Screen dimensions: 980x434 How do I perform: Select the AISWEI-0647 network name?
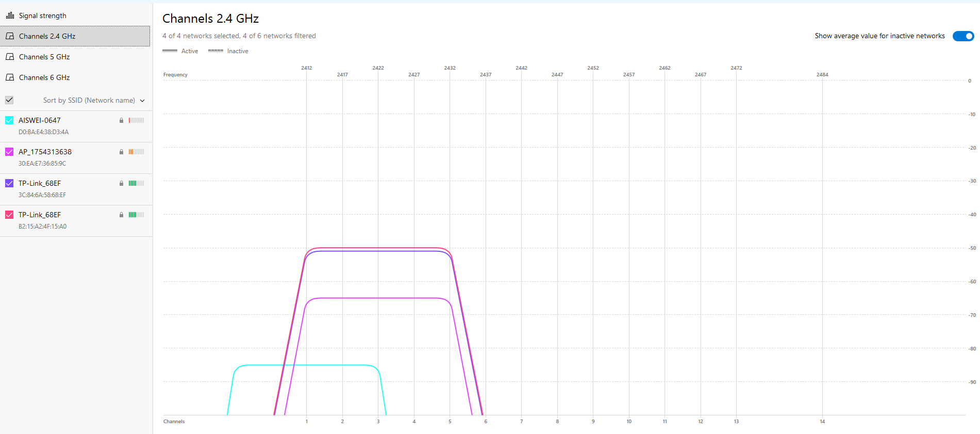pos(40,120)
